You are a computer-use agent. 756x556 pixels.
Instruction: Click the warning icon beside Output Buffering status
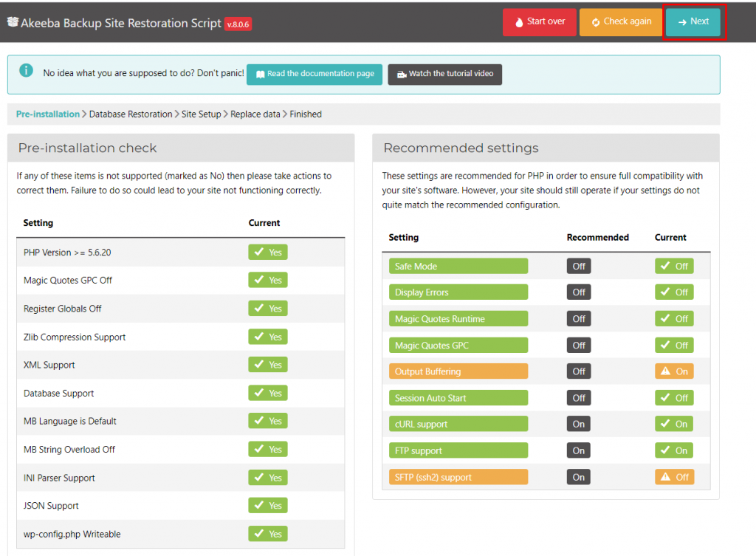[665, 371]
